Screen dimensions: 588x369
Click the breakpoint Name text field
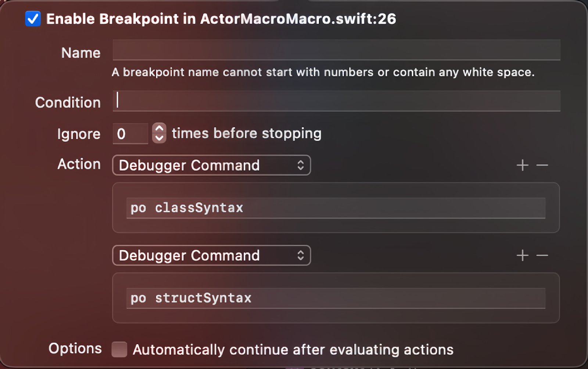pos(336,50)
